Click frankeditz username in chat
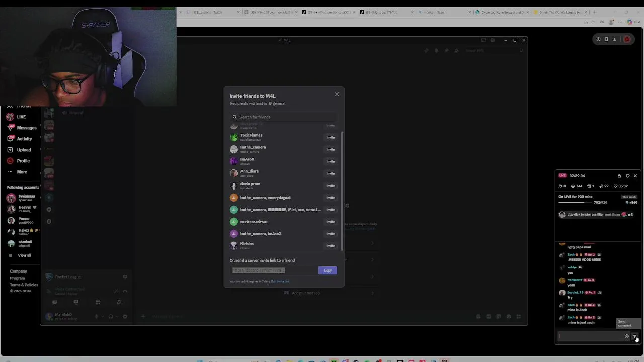This screenshot has height=362, width=644. click(575, 280)
